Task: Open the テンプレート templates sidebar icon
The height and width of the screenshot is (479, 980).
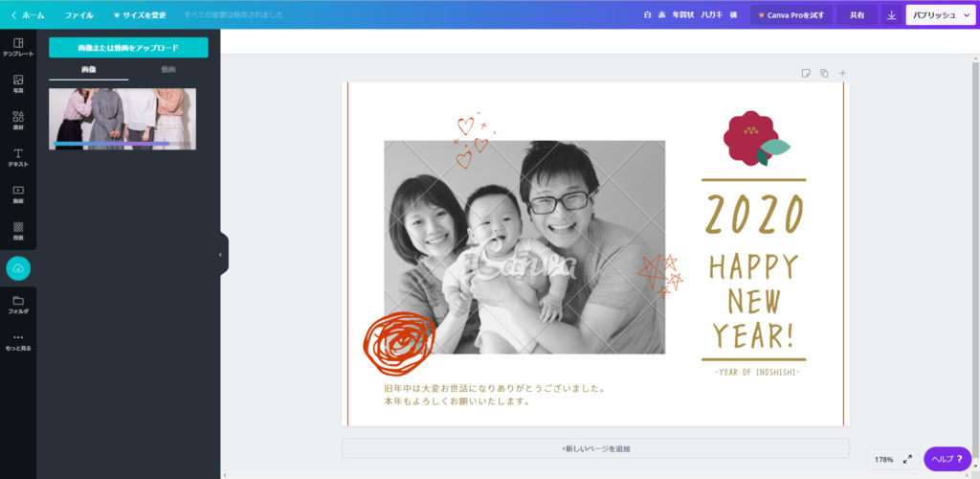Action: (18, 48)
